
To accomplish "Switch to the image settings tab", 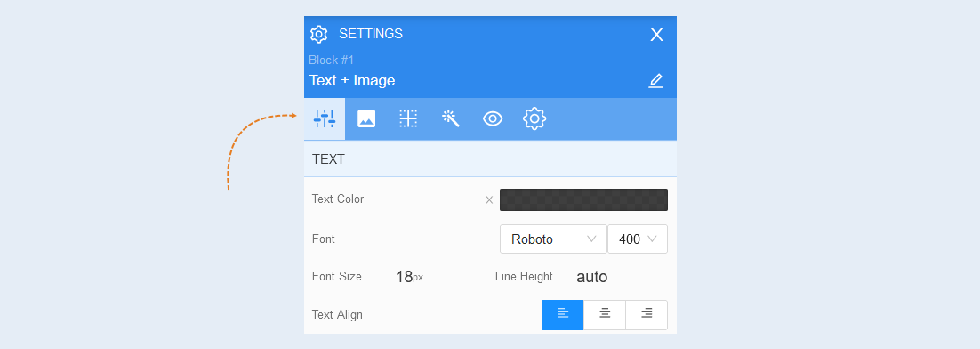I will coord(366,118).
